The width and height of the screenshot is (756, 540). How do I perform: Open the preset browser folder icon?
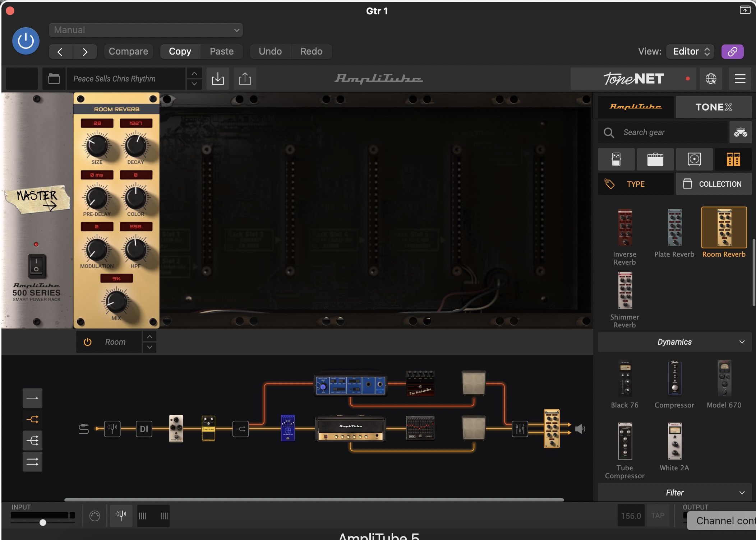[x=54, y=79]
